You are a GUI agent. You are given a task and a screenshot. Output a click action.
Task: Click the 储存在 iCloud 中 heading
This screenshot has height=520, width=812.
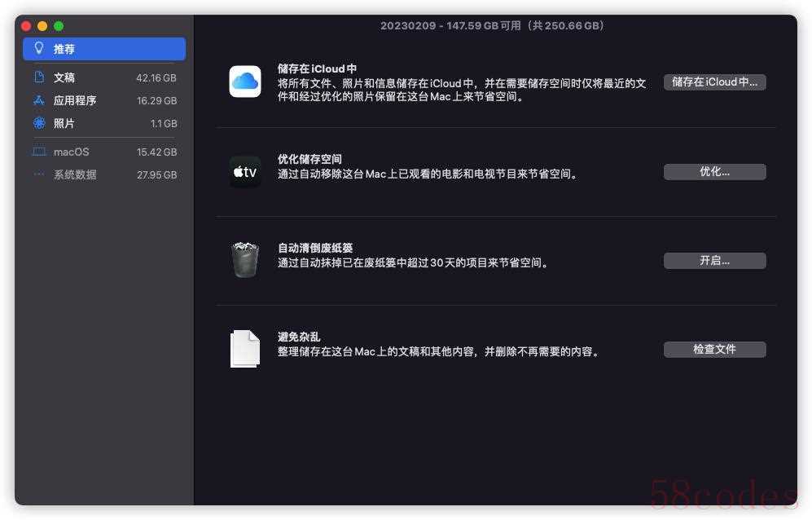pyautogui.click(x=317, y=68)
